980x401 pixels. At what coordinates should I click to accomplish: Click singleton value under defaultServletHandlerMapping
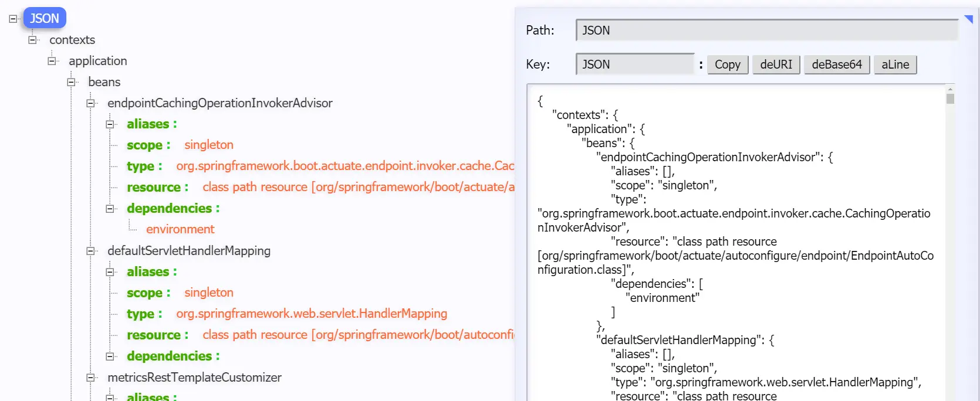209,293
